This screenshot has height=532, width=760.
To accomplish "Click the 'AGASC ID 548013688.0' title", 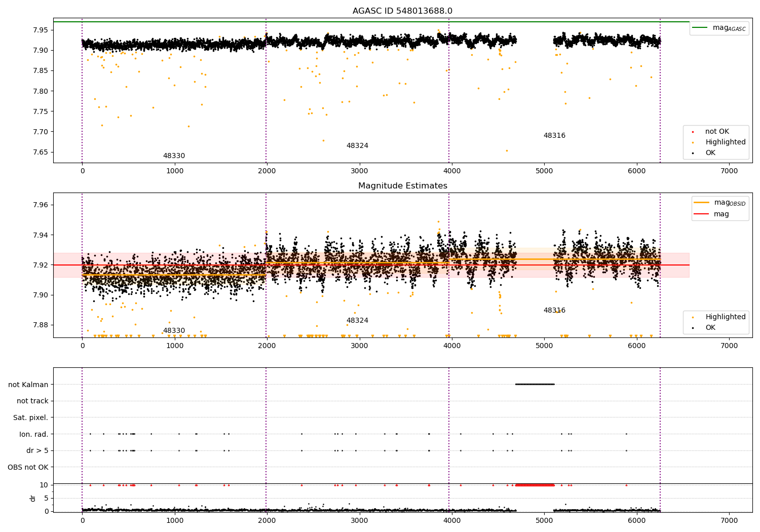I will click(x=403, y=11).
